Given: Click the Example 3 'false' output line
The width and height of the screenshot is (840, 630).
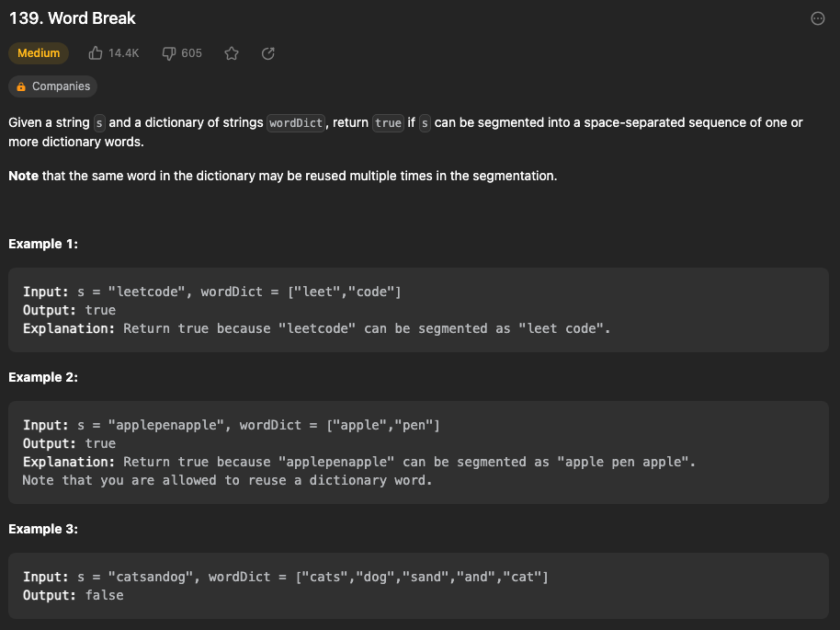Looking at the screenshot, I should pyautogui.click(x=73, y=595).
